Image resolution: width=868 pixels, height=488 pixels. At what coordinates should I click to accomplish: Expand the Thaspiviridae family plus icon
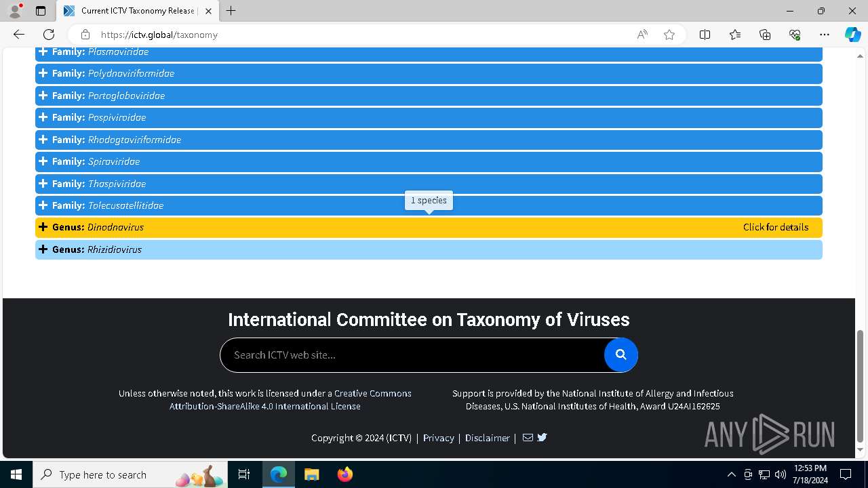pos(43,184)
